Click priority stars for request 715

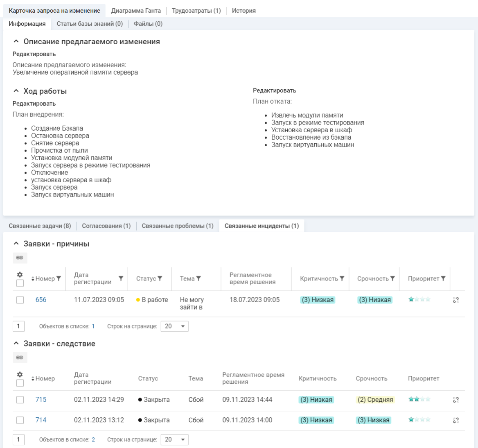tap(419, 399)
